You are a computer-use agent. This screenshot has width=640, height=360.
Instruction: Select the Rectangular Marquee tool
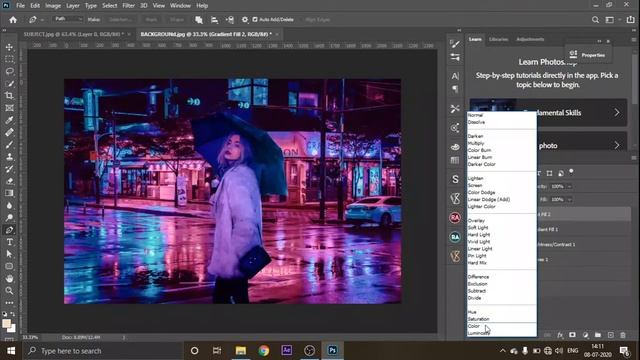9,59
